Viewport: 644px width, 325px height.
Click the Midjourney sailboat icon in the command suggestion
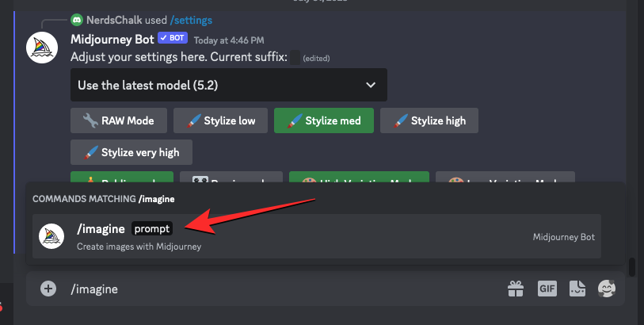tap(51, 236)
